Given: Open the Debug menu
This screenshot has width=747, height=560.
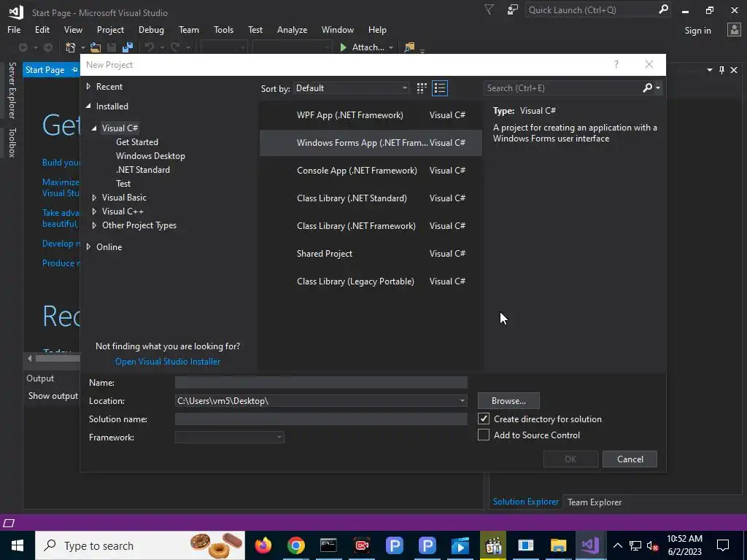Looking at the screenshot, I should click(151, 29).
